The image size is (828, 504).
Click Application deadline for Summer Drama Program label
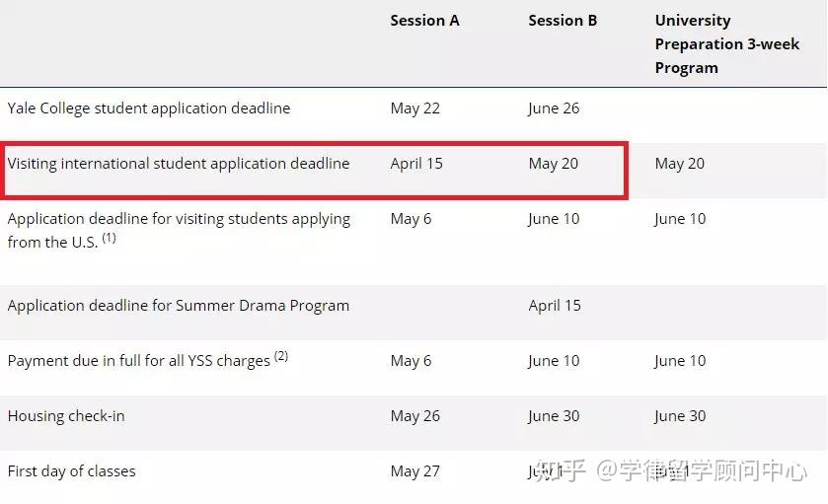coord(179,306)
